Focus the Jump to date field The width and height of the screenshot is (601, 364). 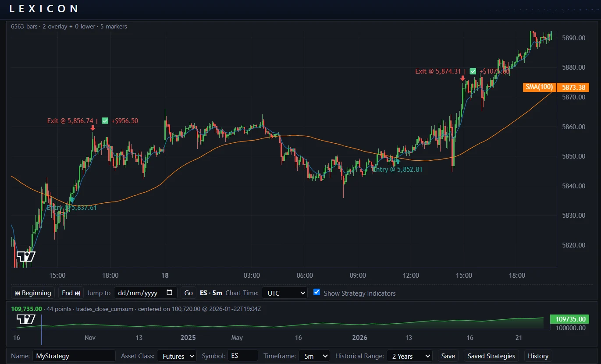tap(146, 293)
